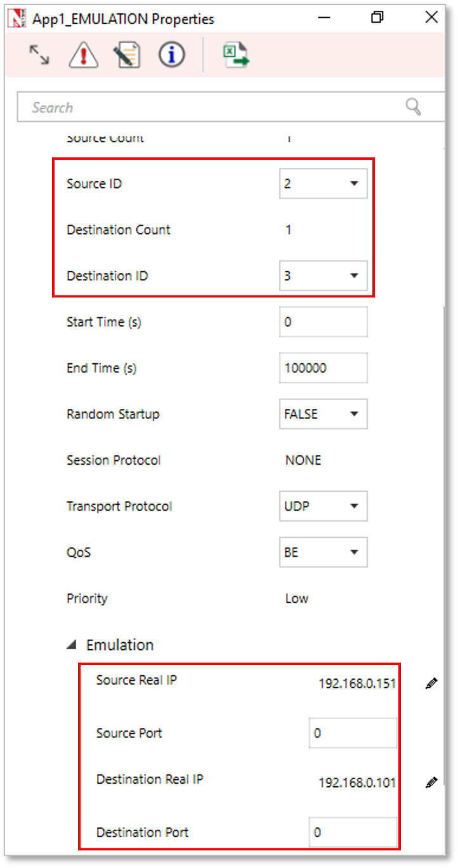Edit Source Real IP with pencil icon
Viewport: 458px width, 868px height.
431,683
